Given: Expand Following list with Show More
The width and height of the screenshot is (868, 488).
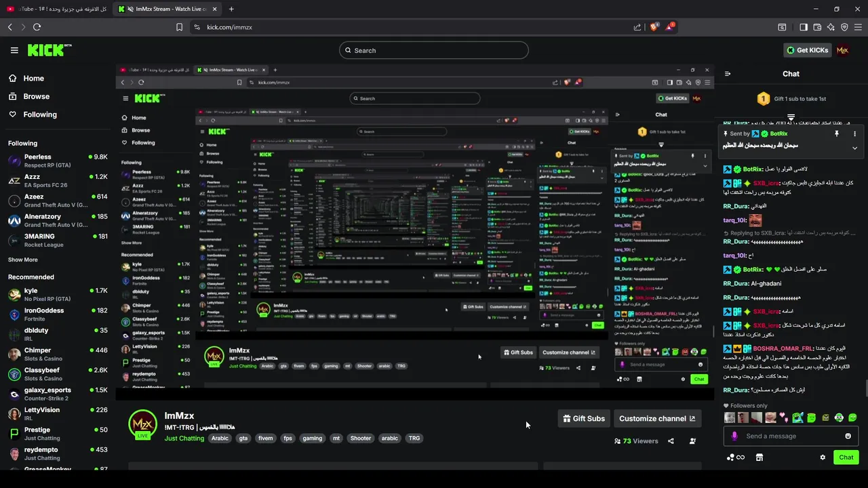Looking at the screenshot, I should [23, 260].
